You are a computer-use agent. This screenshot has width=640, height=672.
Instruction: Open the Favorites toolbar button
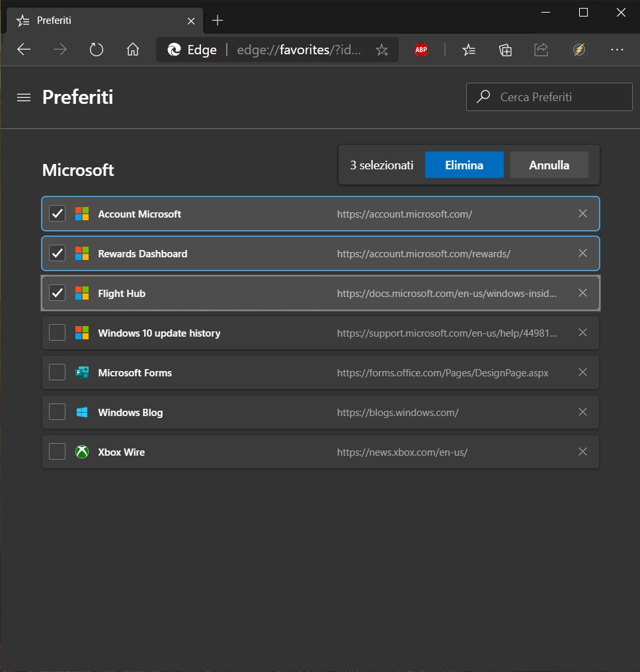pyautogui.click(x=469, y=50)
